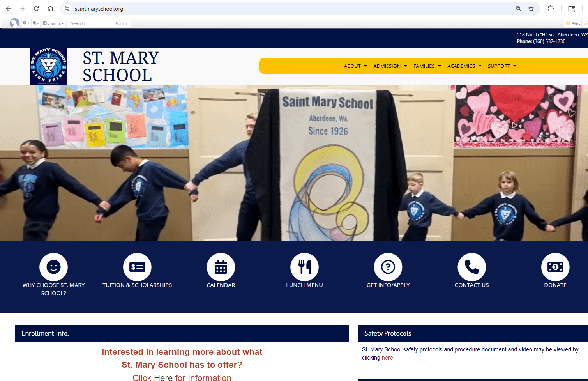
Task: Click the 'Enrollment Info.' section header
Action: pos(182,333)
